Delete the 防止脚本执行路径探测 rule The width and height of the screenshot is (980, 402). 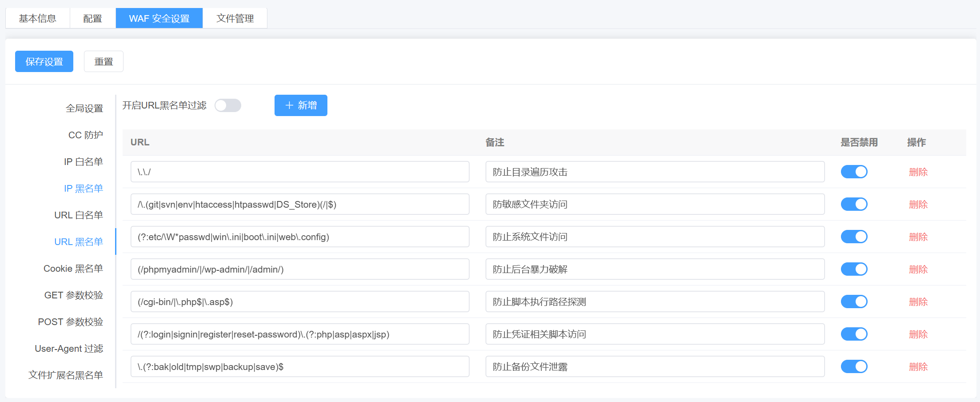918,302
